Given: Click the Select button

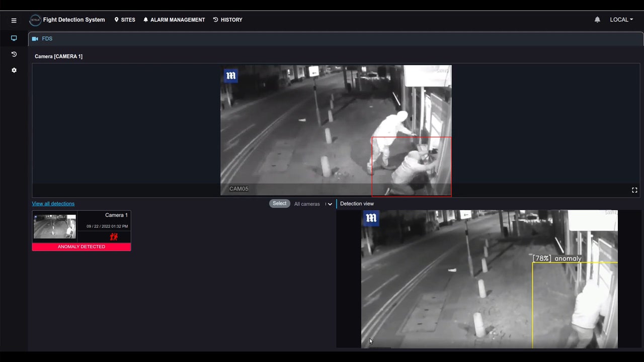Looking at the screenshot, I should point(280,204).
